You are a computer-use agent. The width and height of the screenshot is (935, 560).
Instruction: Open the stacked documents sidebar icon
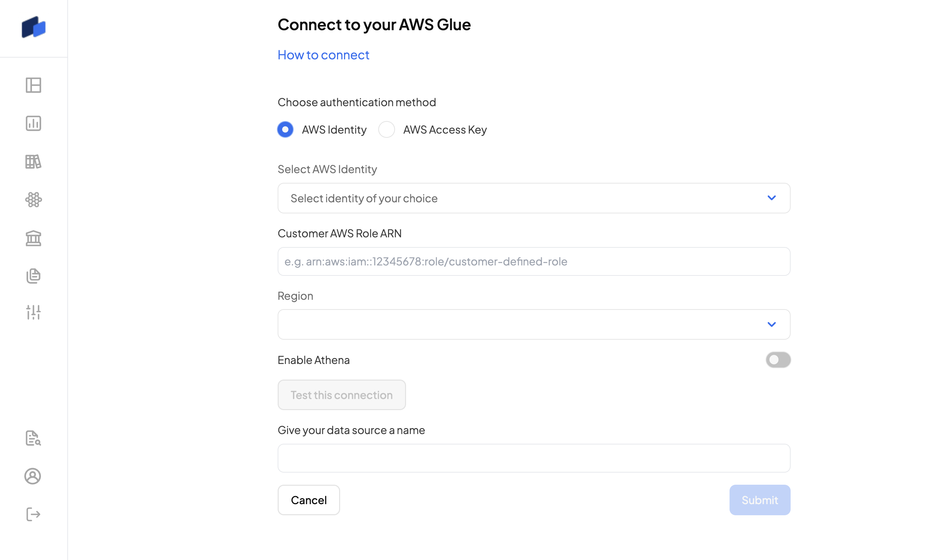pyautogui.click(x=34, y=276)
